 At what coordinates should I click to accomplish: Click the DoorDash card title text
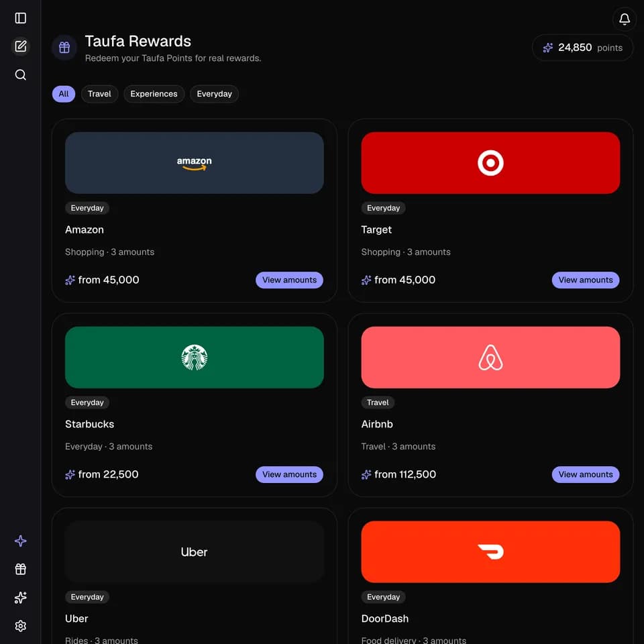(x=385, y=619)
